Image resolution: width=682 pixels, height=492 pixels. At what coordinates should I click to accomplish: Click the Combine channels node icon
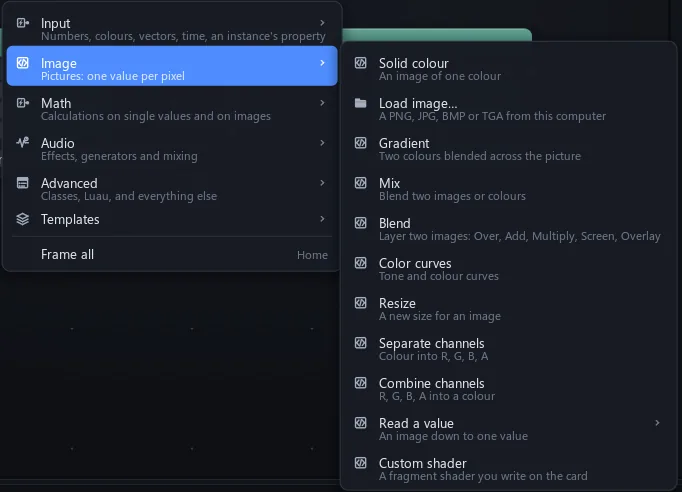(361, 383)
